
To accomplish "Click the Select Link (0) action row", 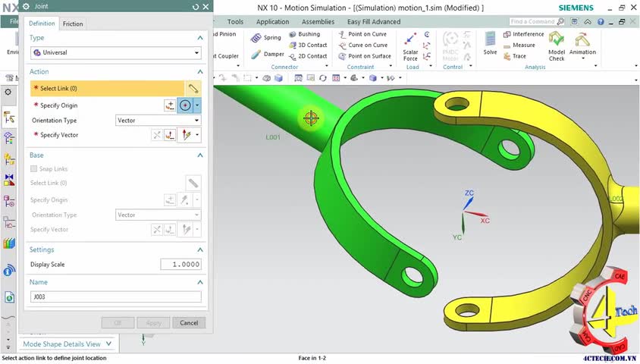I will [x=108, y=89].
